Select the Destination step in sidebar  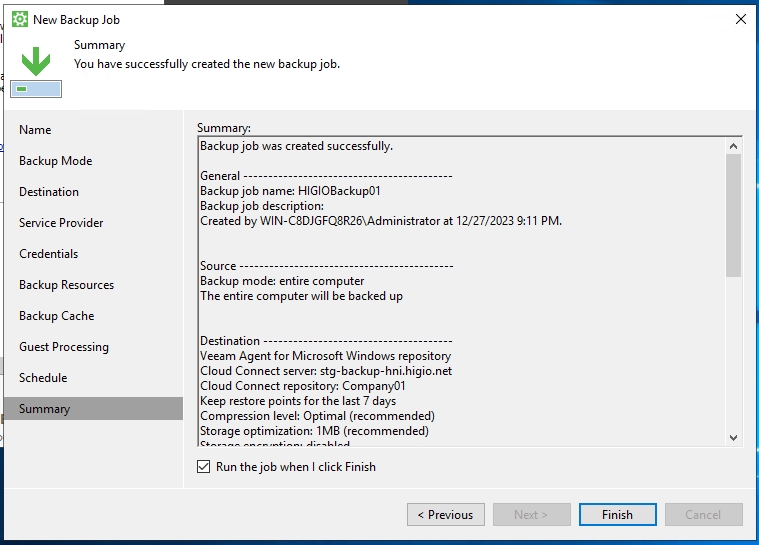(49, 192)
